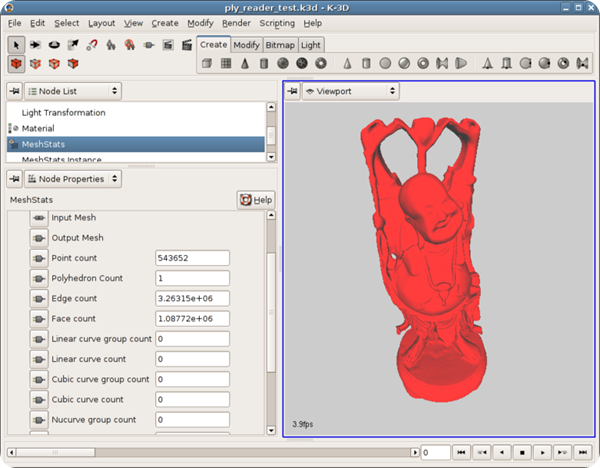The width and height of the screenshot is (600, 468).
Task: Stop timeline playback
Action: [x=522, y=452]
